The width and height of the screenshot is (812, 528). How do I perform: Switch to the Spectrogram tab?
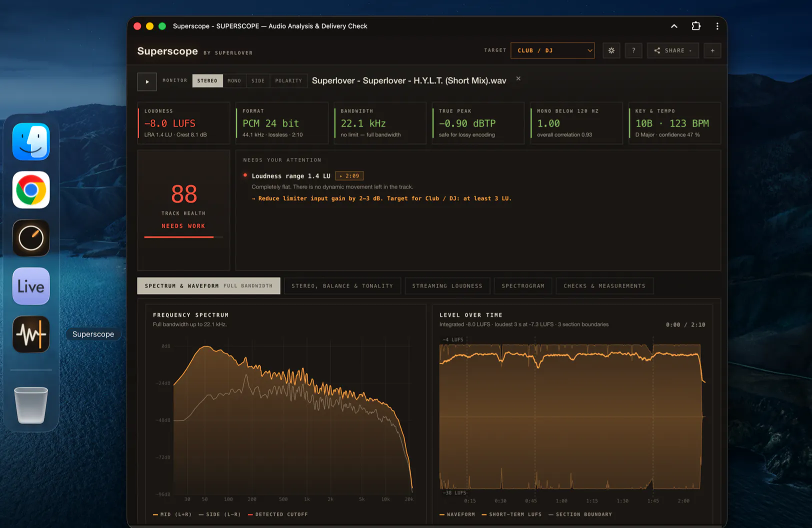pos(523,286)
